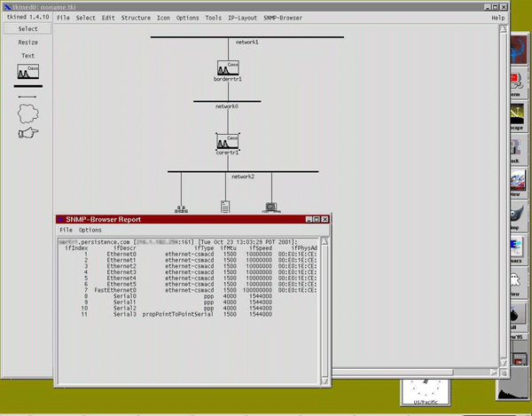This screenshot has height=416, width=532.
Task: Click the pointing hand reference tool
Action: click(27, 133)
